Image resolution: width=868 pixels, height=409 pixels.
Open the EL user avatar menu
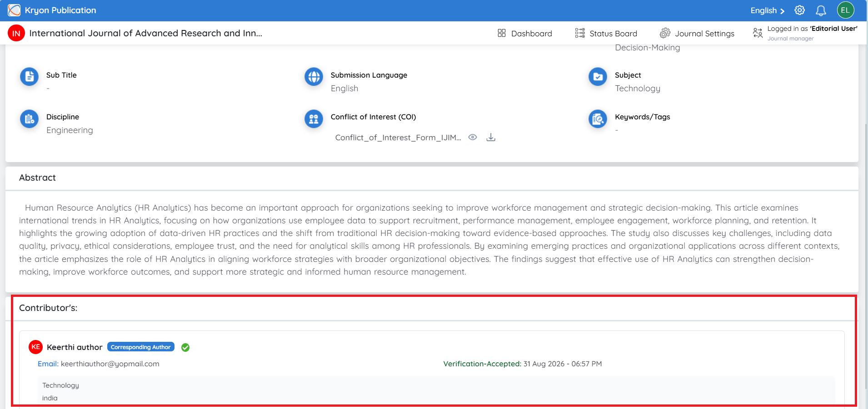845,10
